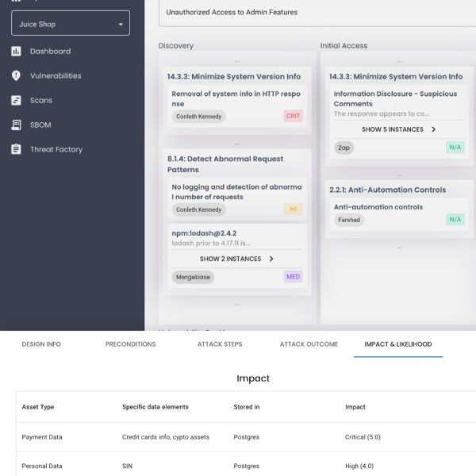The width and height of the screenshot is (476, 476).
Task: Click the Dashboard chart icon
Action: tap(16, 52)
